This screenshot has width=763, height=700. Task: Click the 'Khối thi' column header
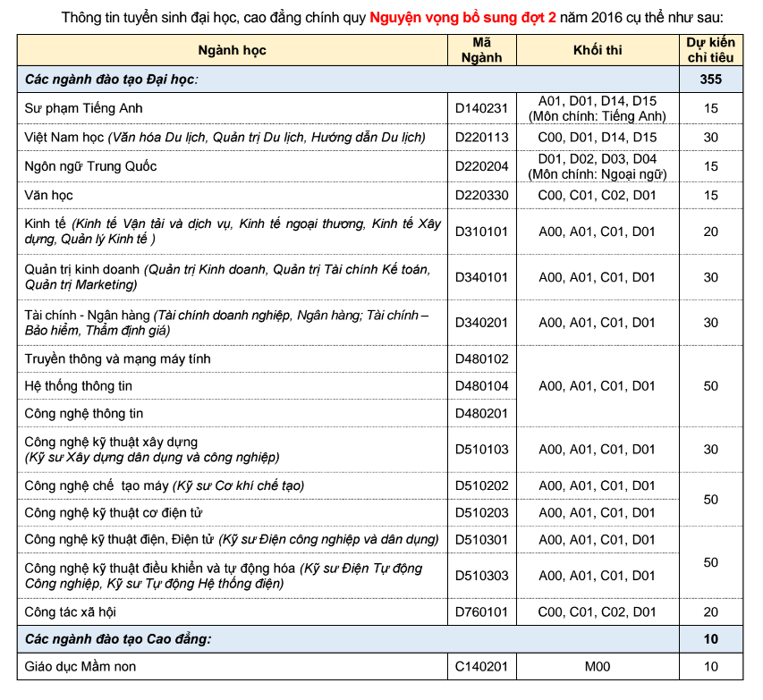click(x=598, y=50)
